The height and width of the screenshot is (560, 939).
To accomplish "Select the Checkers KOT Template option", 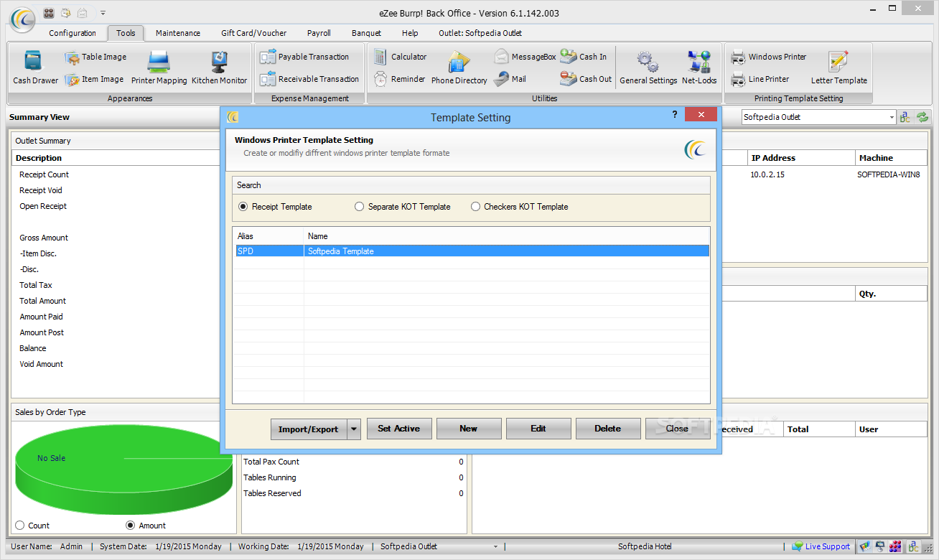I will click(x=475, y=207).
